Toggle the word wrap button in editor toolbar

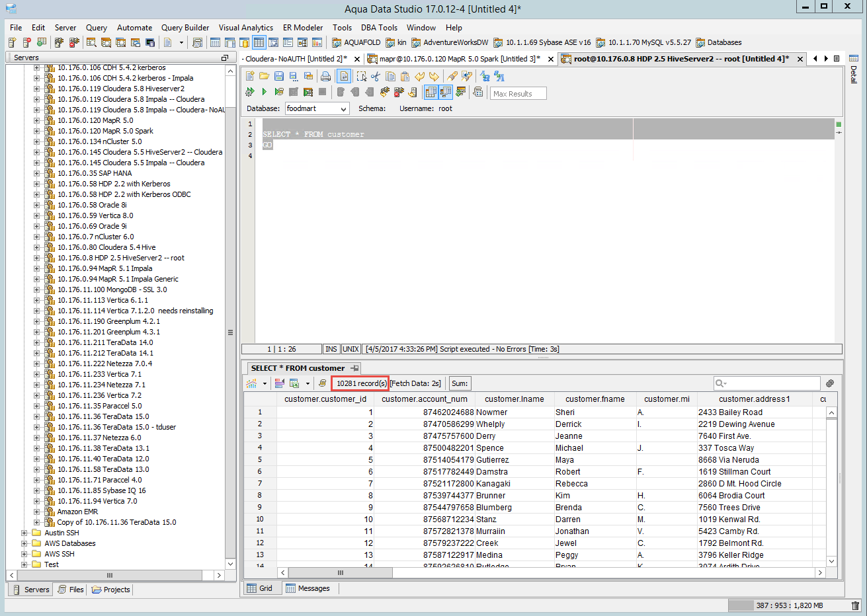click(344, 77)
